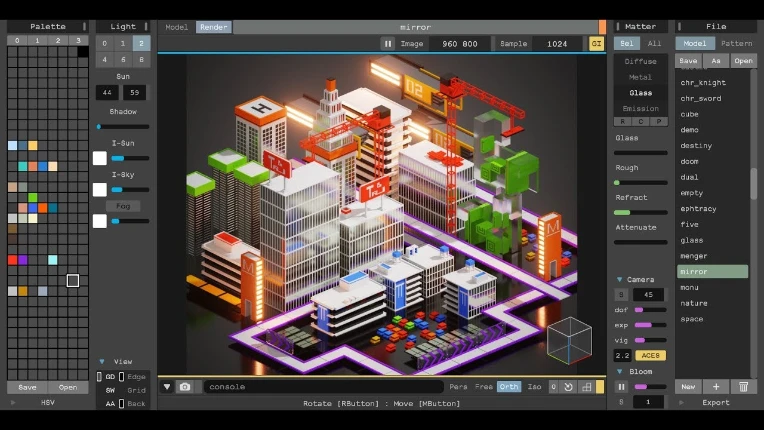Click the yellow GI button
764x430 pixels.
click(x=596, y=44)
